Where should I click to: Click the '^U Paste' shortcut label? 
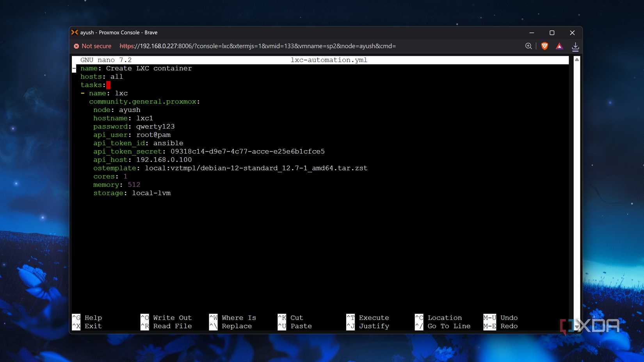click(295, 326)
